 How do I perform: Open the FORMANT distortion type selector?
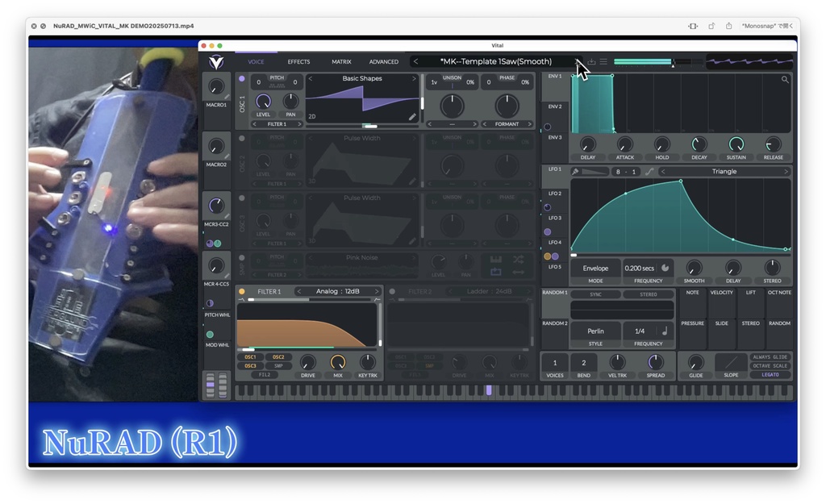point(507,124)
